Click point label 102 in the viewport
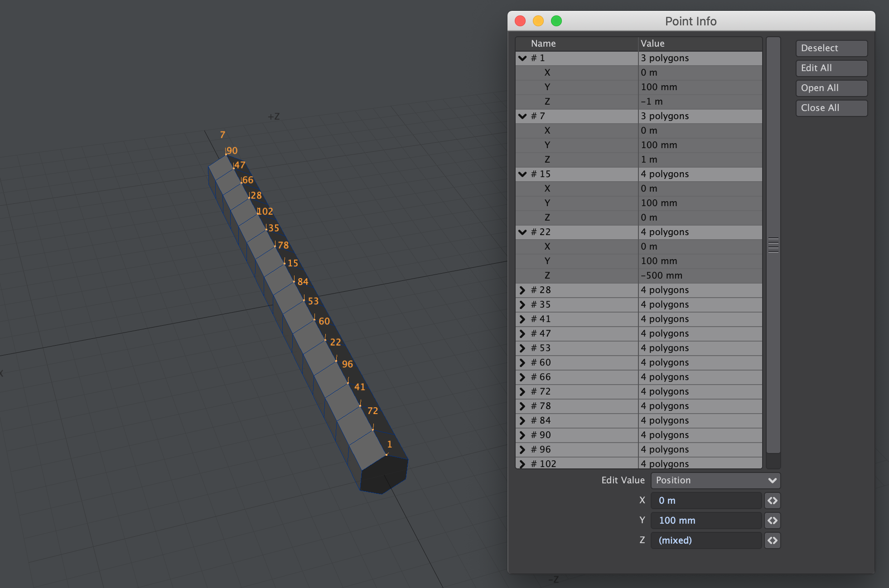 pos(266,211)
